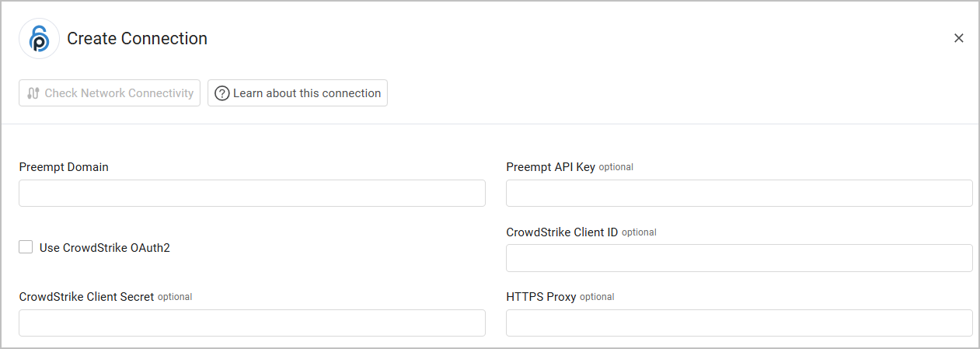Select the CrowdStrike Client ID field
Image resolution: width=980 pixels, height=349 pixels.
739,258
